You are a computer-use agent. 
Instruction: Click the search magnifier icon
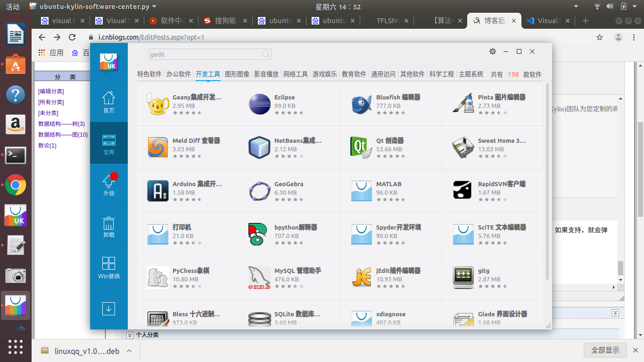click(x=265, y=54)
